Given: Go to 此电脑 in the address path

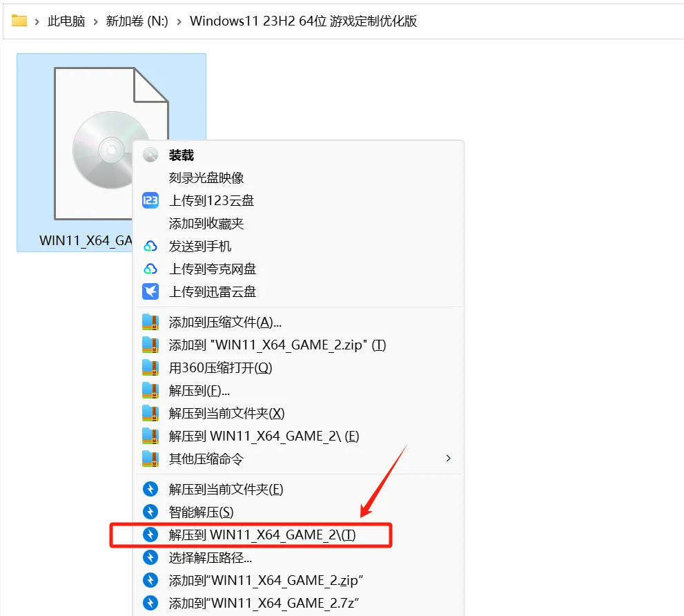Looking at the screenshot, I should click(66, 21).
